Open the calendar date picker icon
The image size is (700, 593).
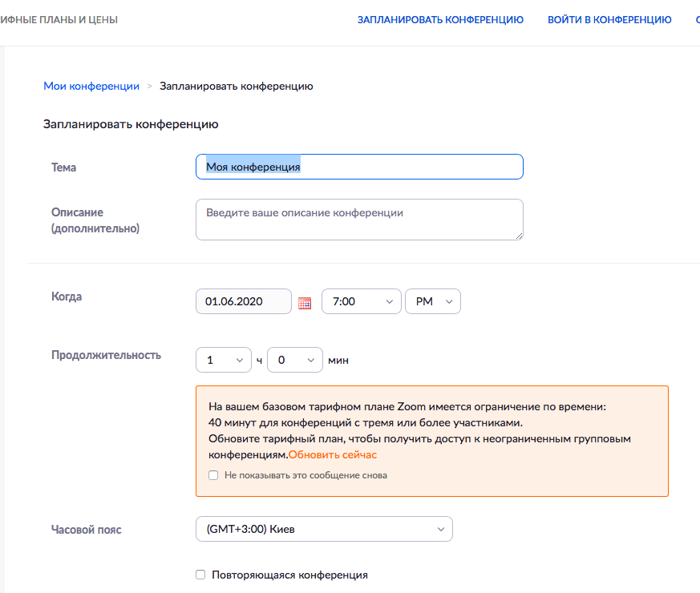(x=305, y=303)
